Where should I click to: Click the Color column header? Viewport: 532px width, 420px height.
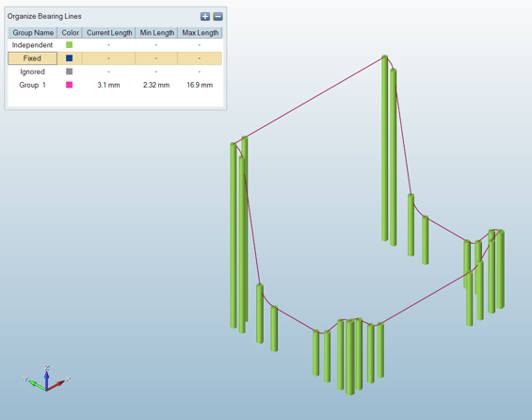(x=70, y=33)
